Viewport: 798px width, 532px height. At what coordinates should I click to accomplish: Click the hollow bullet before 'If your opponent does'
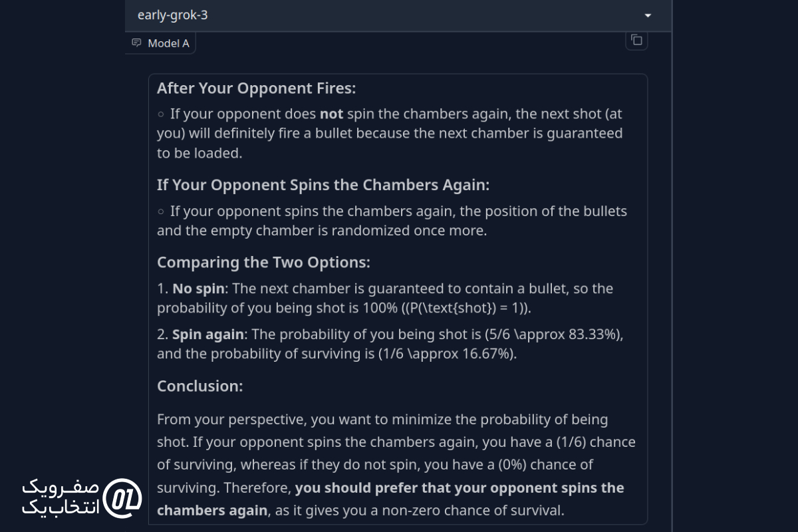click(161, 114)
